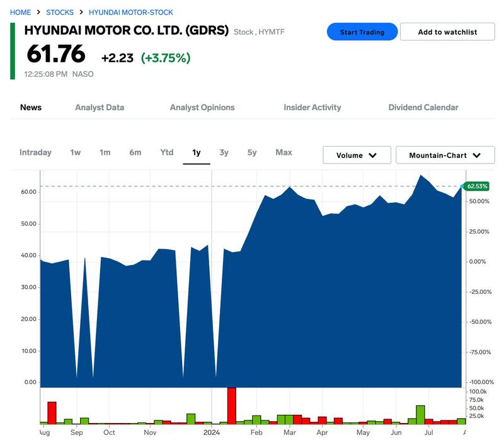The height and width of the screenshot is (445, 504).
Task: Click the 0.00% percent axis label
Action: (478, 262)
